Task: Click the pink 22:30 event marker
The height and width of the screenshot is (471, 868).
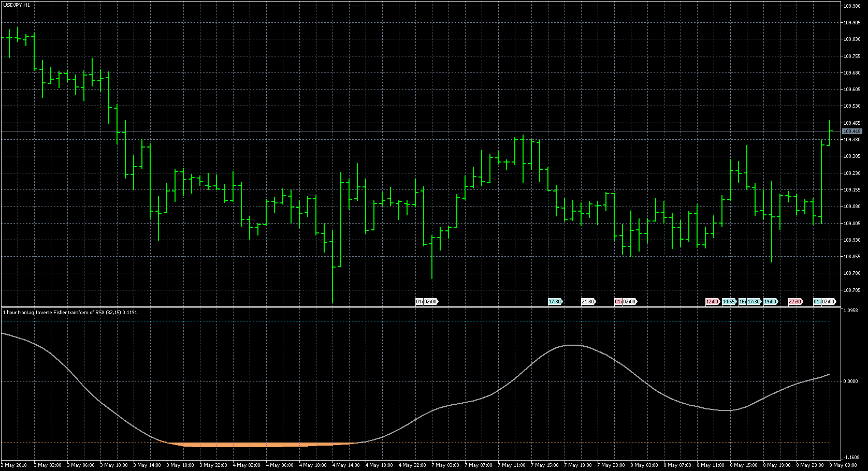Action: [x=795, y=302]
